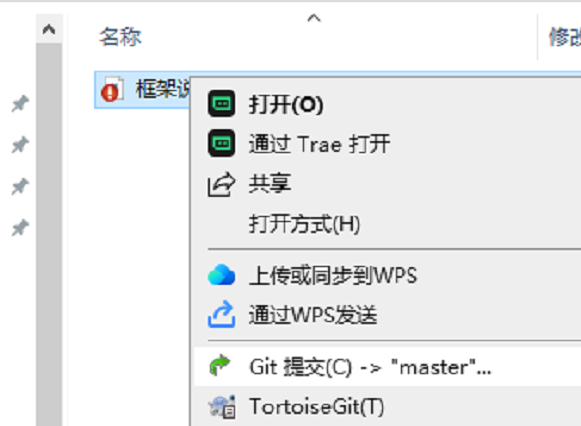The image size is (581, 426).
Task: Click the TortoiseGit tortoise icon
Action: [222, 407]
